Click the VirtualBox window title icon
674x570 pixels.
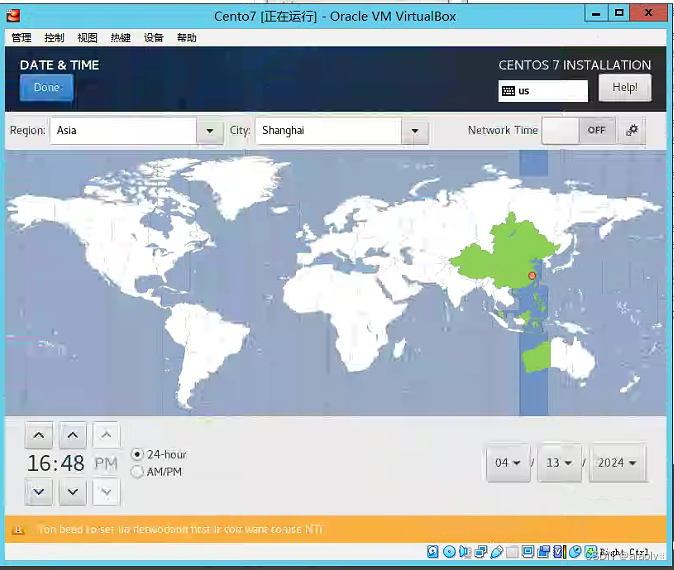tap(13, 16)
